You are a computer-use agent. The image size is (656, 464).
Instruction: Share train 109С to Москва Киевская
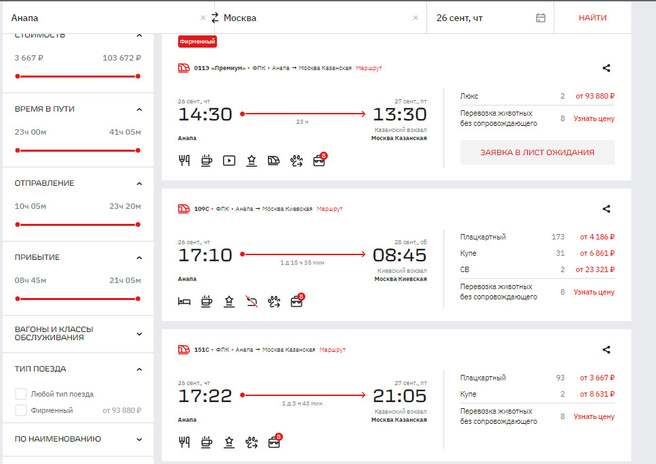tap(606, 209)
